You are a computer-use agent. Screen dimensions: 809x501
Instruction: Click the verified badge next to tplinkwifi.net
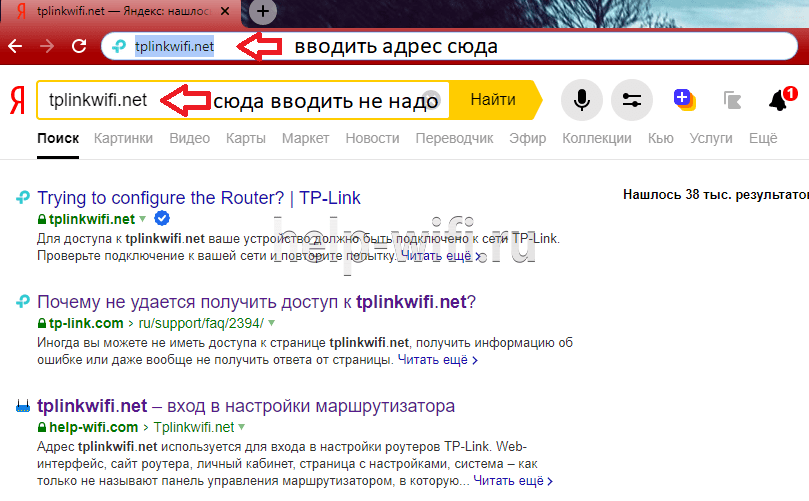(x=162, y=219)
